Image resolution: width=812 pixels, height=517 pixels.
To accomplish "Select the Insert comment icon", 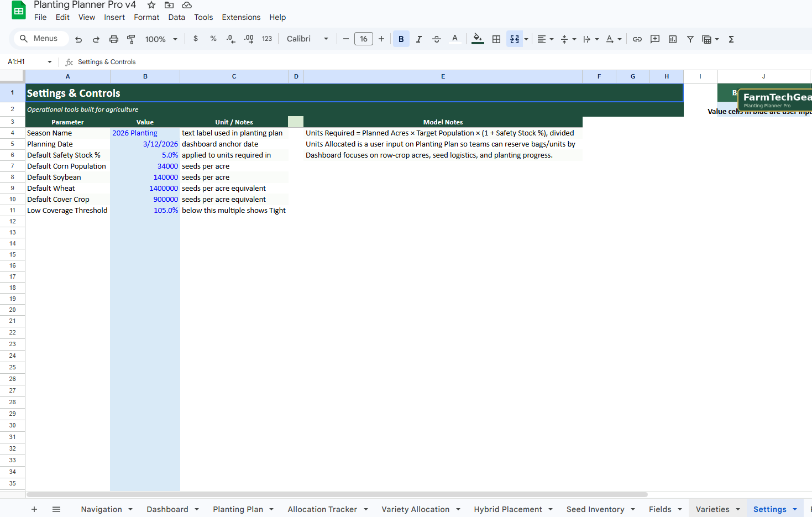I will (x=654, y=39).
